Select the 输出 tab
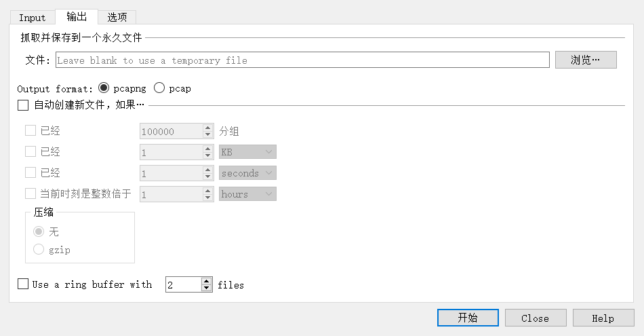 76,17
